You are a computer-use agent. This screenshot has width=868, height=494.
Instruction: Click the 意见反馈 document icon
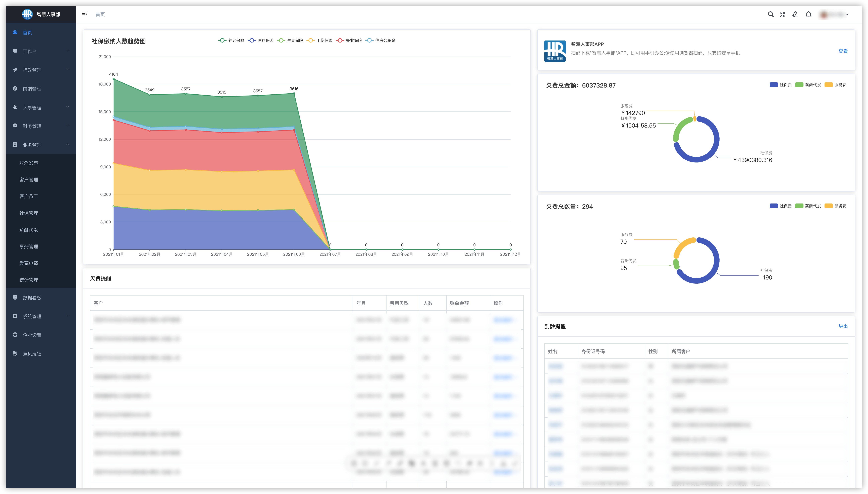tap(15, 353)
